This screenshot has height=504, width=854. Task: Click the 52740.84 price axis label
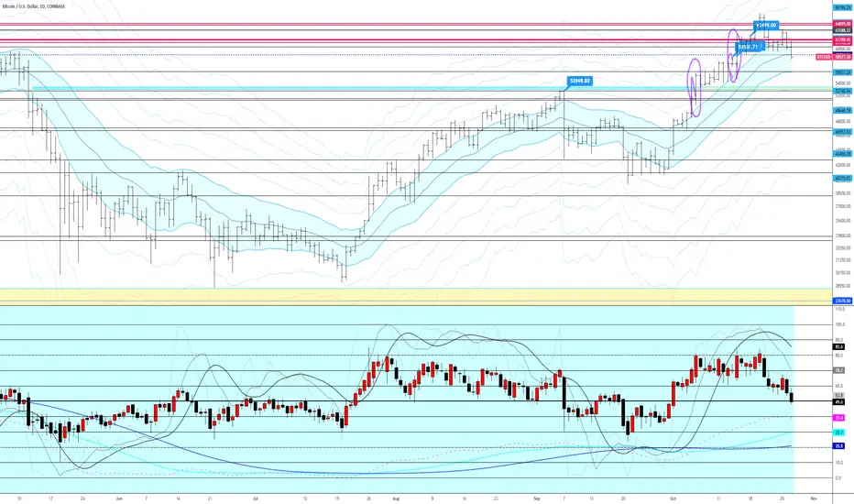(843, 91)
